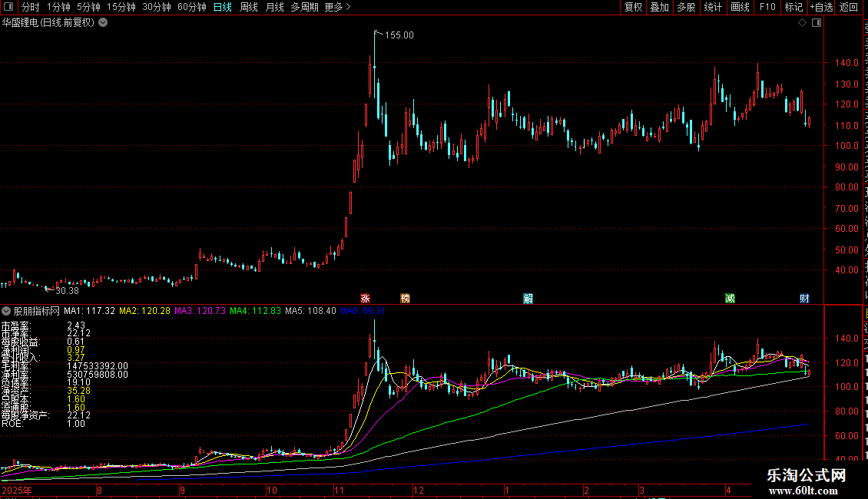868x499 pixels.
Task: Click the 解 event marker
Action: (x=528, y=299)
